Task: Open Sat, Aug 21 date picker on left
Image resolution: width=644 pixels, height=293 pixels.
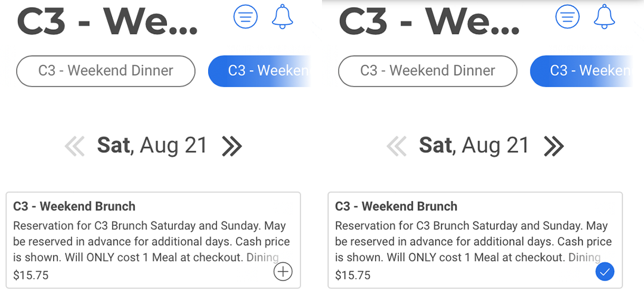Action: 153,146
